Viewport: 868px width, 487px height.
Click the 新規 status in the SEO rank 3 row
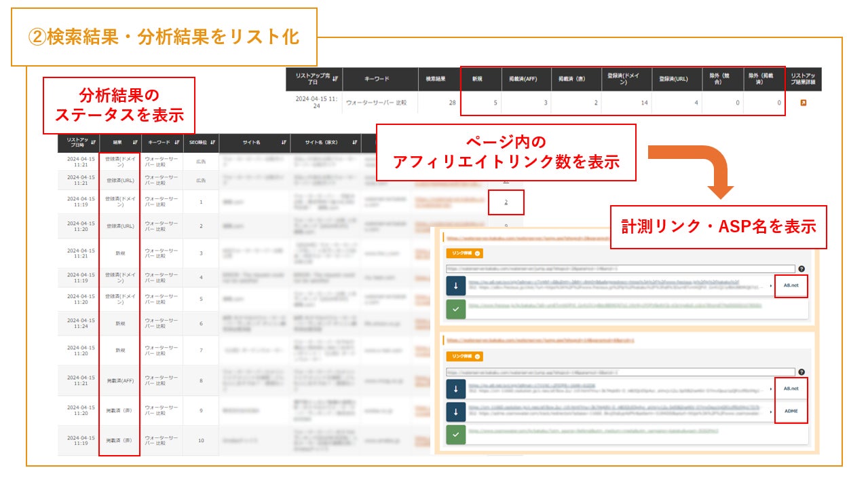119,253
